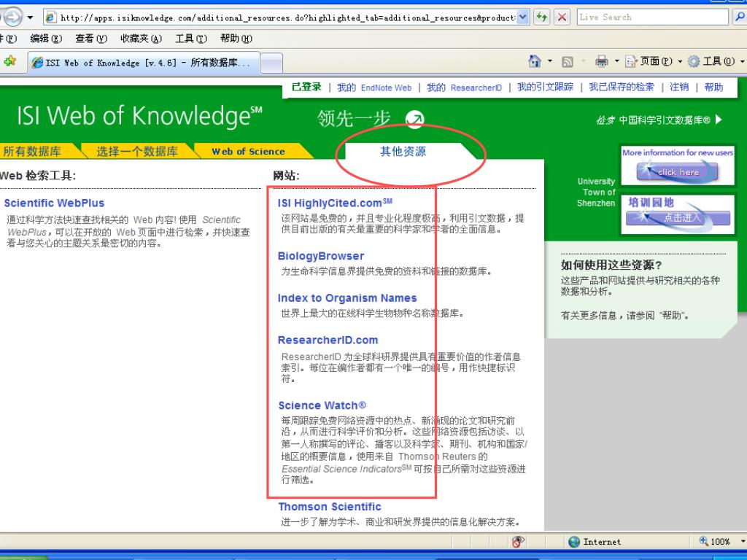Screen dimensions: 747x560
Task: Click the status bar security shield icon
Action: click(x=518, y=542)
